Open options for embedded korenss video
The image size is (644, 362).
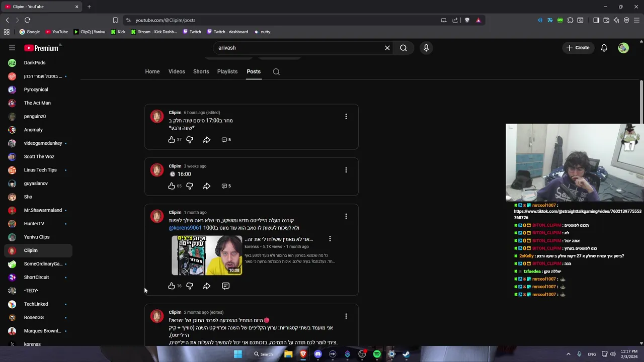tap(330, 239)
